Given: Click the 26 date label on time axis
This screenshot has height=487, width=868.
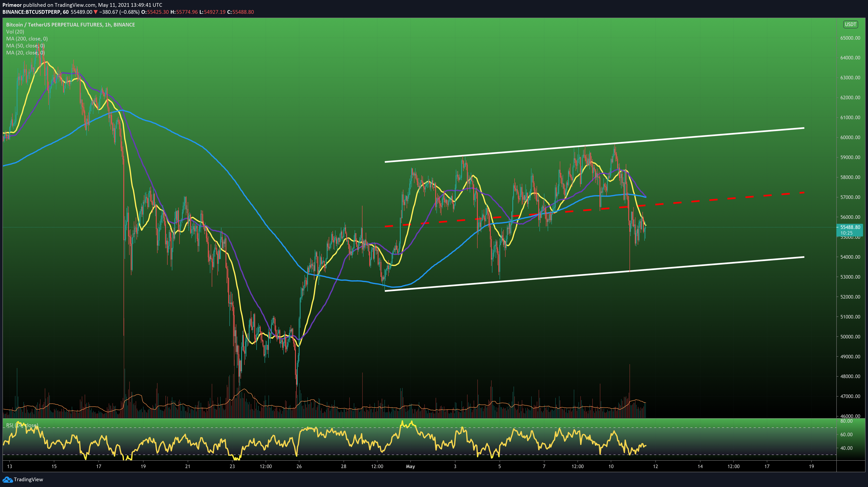Looking at the screenshot, I should pyautogui.click(x=299, y=467).
